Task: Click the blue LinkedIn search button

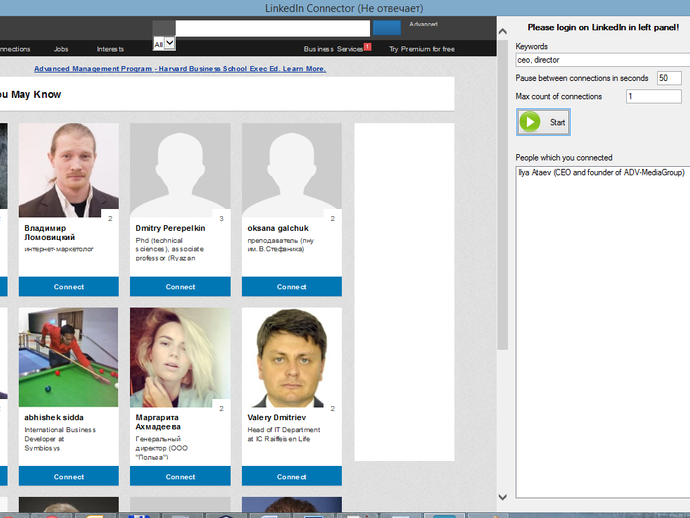Action: [386, 28]
